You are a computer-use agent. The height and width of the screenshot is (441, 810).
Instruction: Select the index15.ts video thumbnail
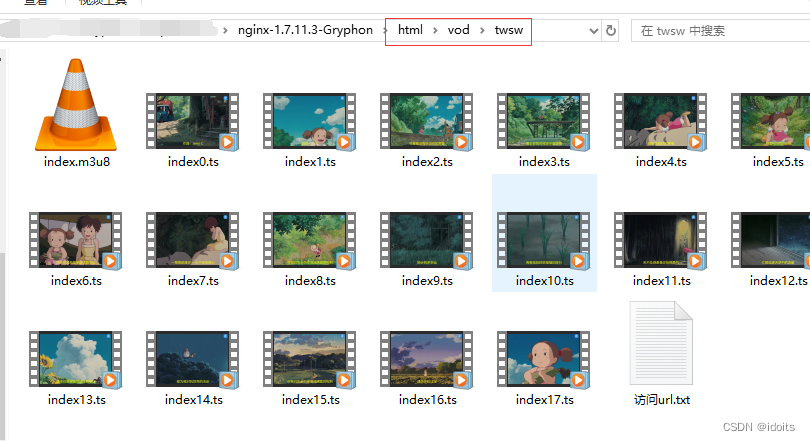pos(309,359)
